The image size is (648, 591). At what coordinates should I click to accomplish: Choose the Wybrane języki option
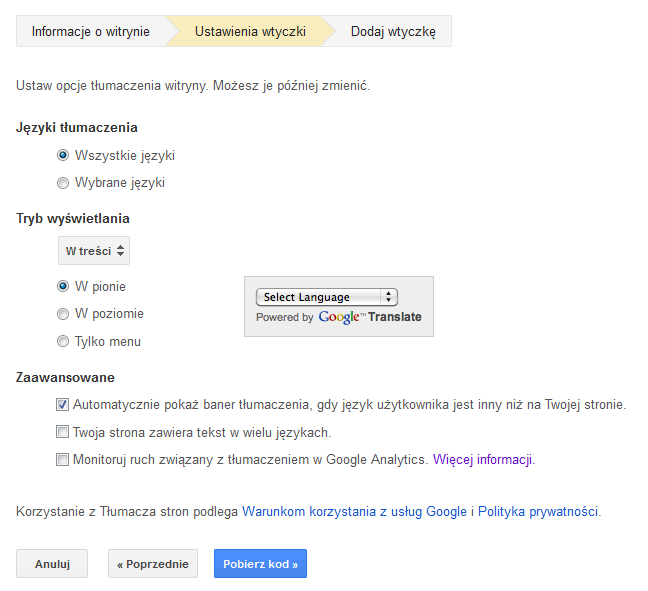coord(63,183)
